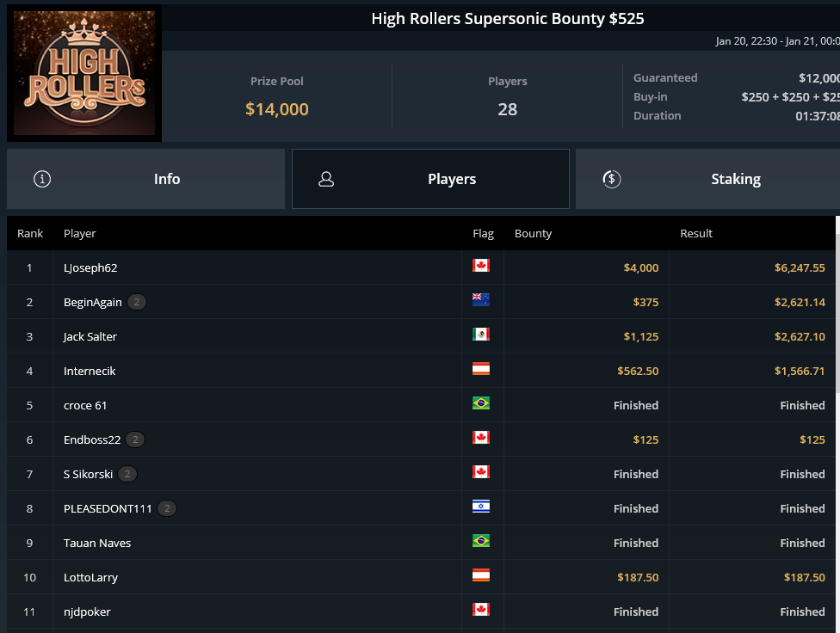840x633 pixels.
Task: Click croce 61's Brazil flag
Action: click(481, 403)
